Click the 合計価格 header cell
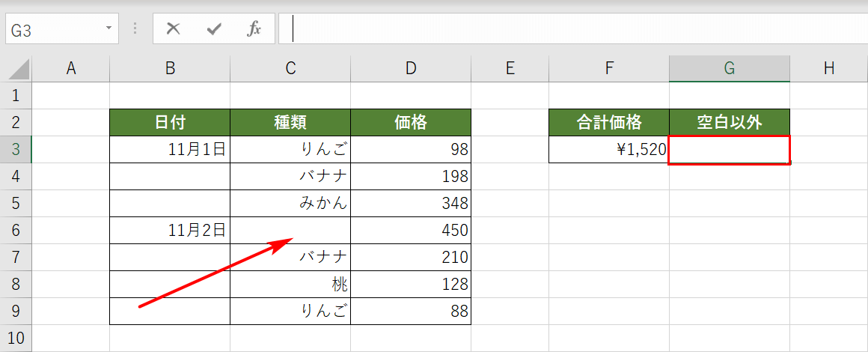The height and width of the screenshot is (352, 868). click(609, 123)
